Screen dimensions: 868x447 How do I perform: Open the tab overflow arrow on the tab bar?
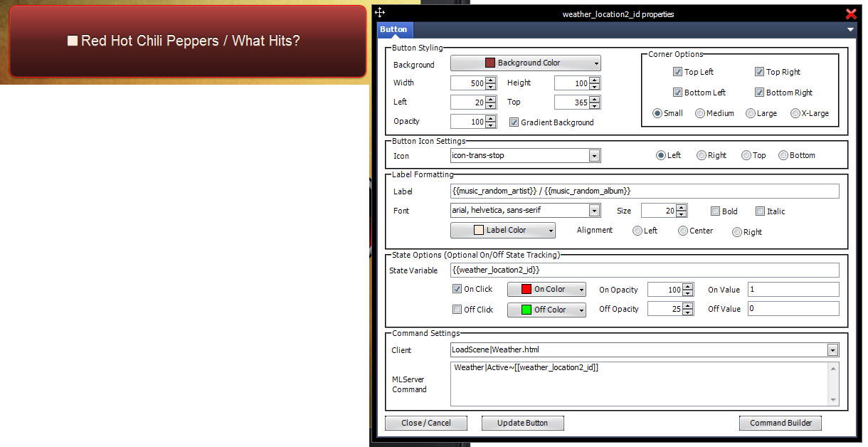pos(851,30)
